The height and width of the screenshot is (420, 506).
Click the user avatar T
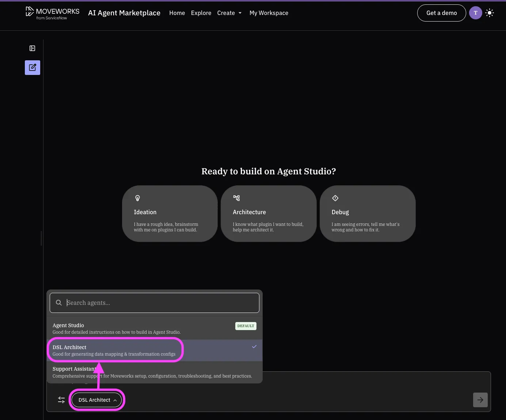click(x=476, y=13)
